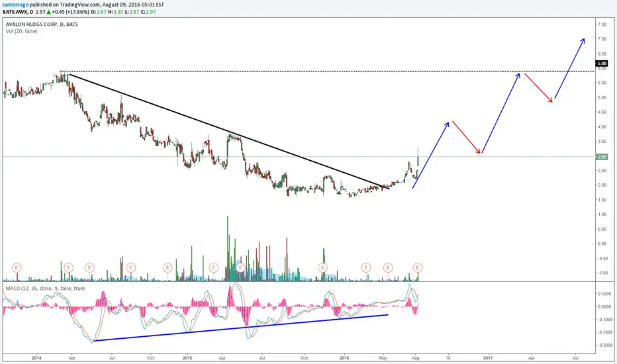Click the 2015 time axis label
The height and width of the screenshot is (364, 617).
(187, 358)
